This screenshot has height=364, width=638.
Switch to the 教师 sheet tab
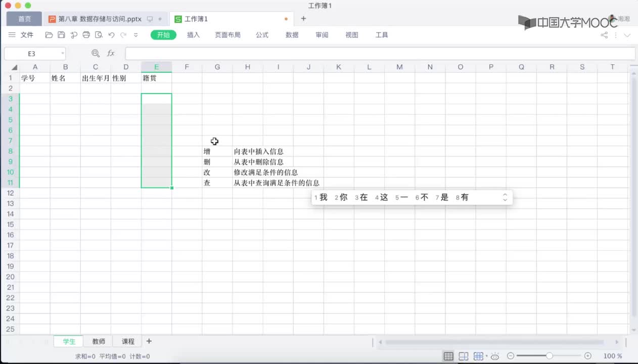pyautogui.click(x=99, y=341)
